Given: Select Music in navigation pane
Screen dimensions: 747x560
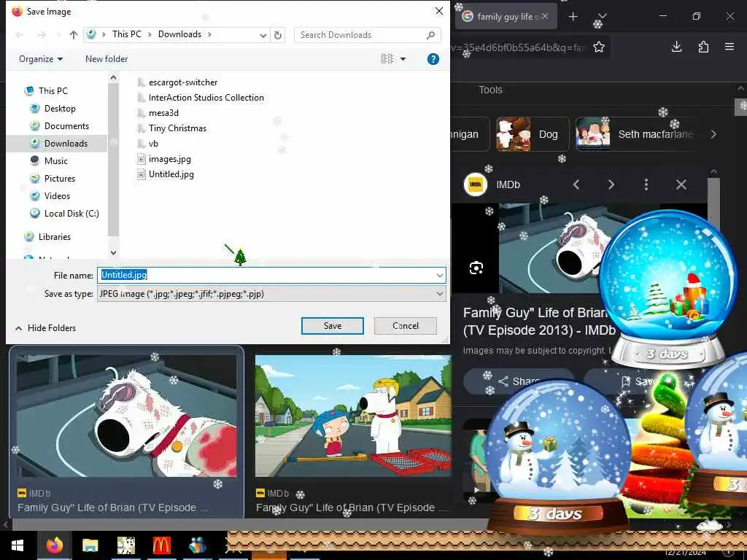Looking at the screenshot, I should (x=55, y=161).
